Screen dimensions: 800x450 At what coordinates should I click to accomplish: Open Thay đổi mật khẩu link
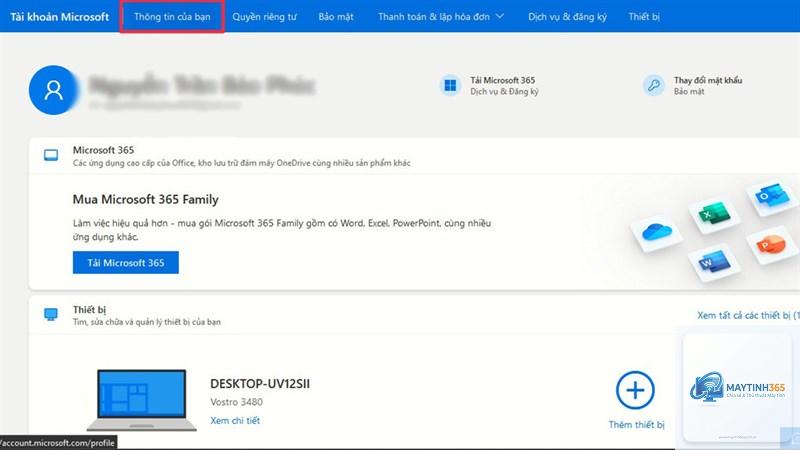(x=708, y=80)
